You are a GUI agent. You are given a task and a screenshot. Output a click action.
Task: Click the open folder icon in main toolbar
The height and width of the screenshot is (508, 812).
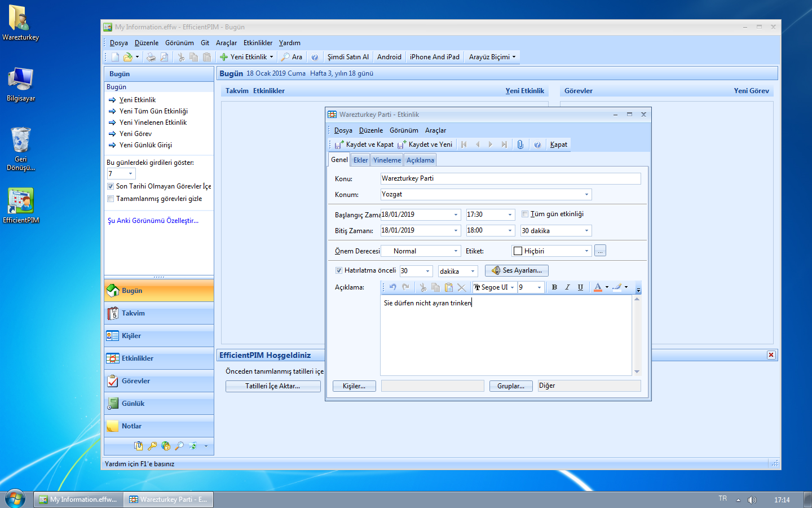point(128,57)
